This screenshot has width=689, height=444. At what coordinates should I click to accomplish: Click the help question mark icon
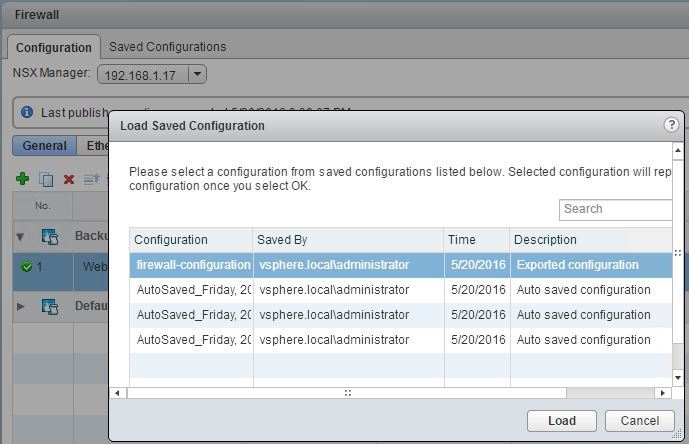[671, 125]
